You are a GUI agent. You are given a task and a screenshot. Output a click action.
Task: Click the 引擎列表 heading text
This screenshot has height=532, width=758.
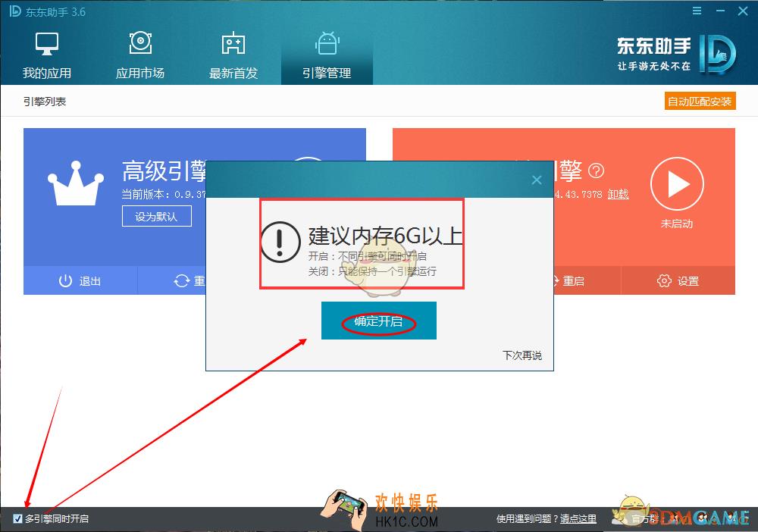(45, 102)
